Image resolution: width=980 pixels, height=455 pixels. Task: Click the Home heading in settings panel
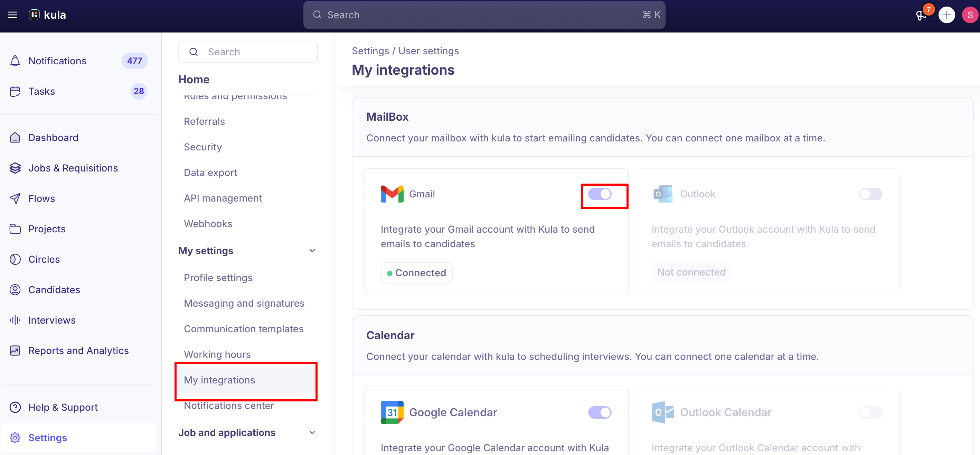click(x=194, y=79)
